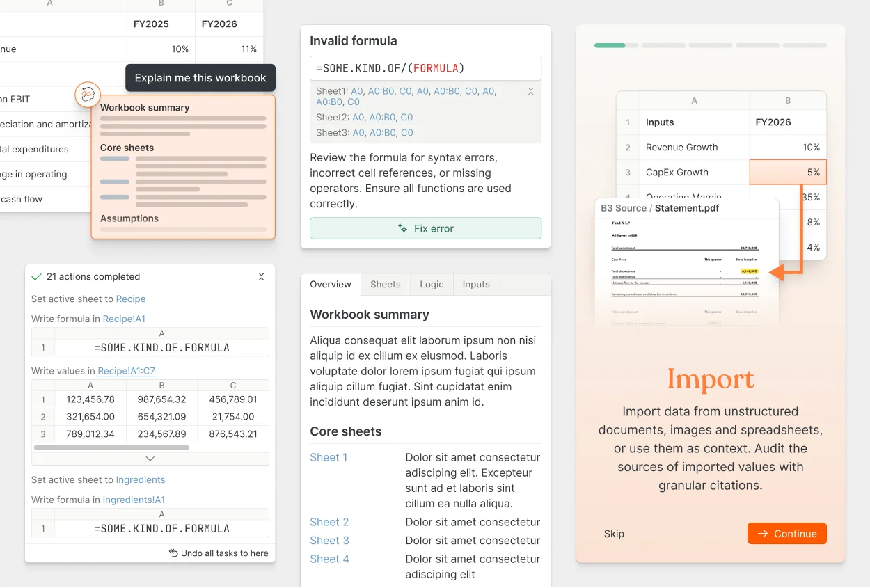Open the Recipe sheet link

131,299
